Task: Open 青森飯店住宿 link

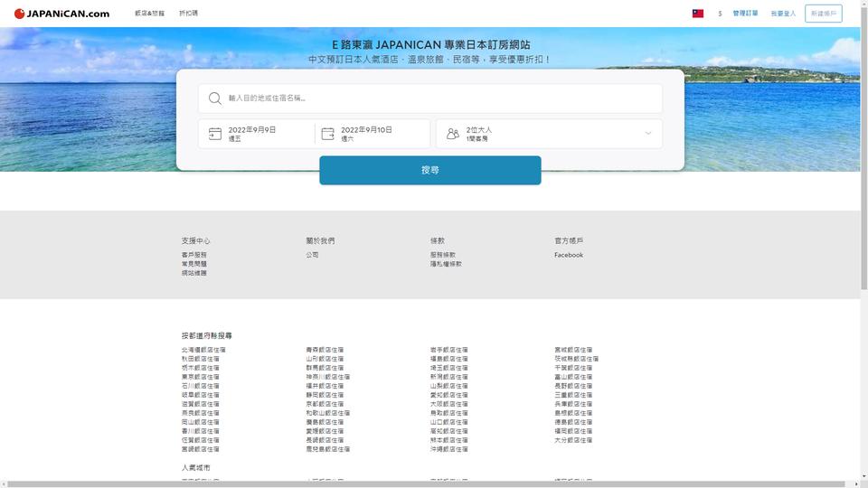Action: tap(325, 350)
